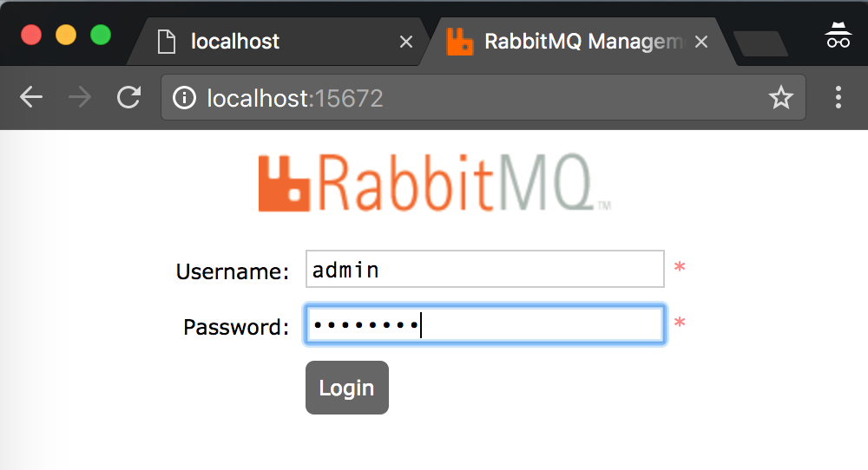Click the blank page icon on localhost tab
The height and width of the screenshot is (470, 868).
167,42
